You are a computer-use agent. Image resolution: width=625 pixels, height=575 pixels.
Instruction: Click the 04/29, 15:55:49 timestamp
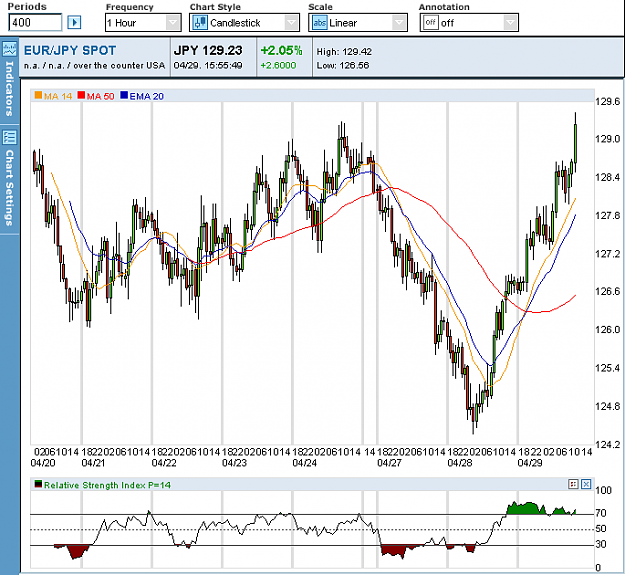coord(208,65)
